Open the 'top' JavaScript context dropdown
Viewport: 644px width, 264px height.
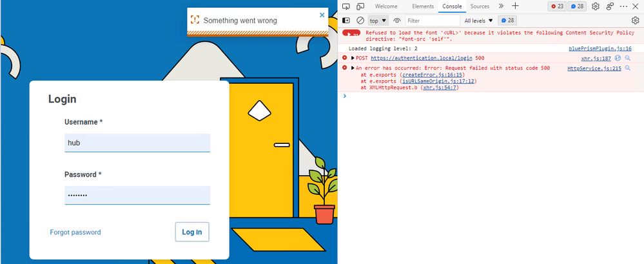[378, 20]
